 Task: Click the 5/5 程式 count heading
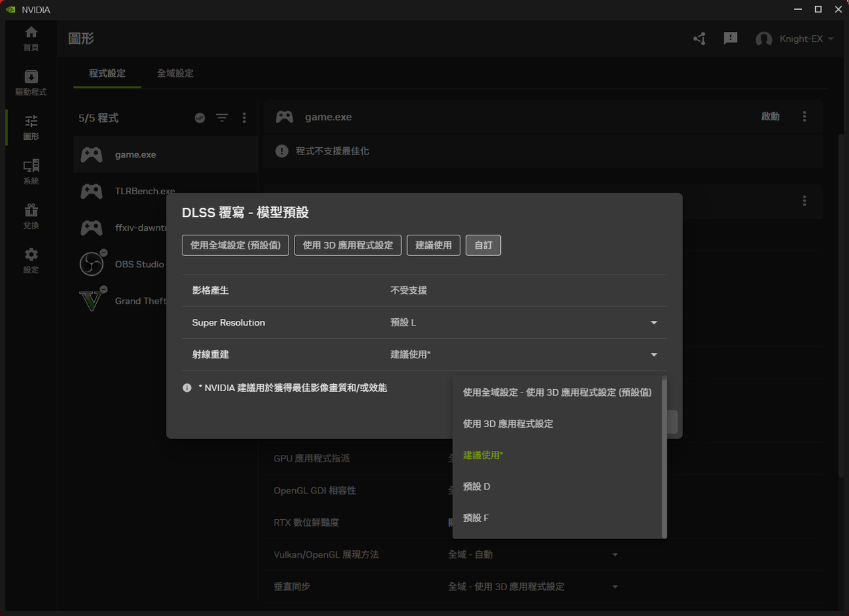click(98, 118)
